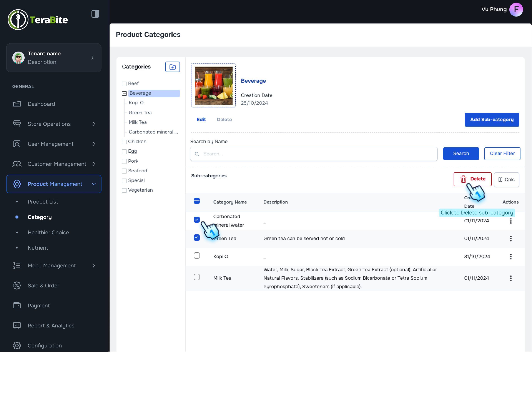The width and height of the screenshot is (532, 394).
Task: Open the Dashboard from sidebar icon
Action: [17, 104]
